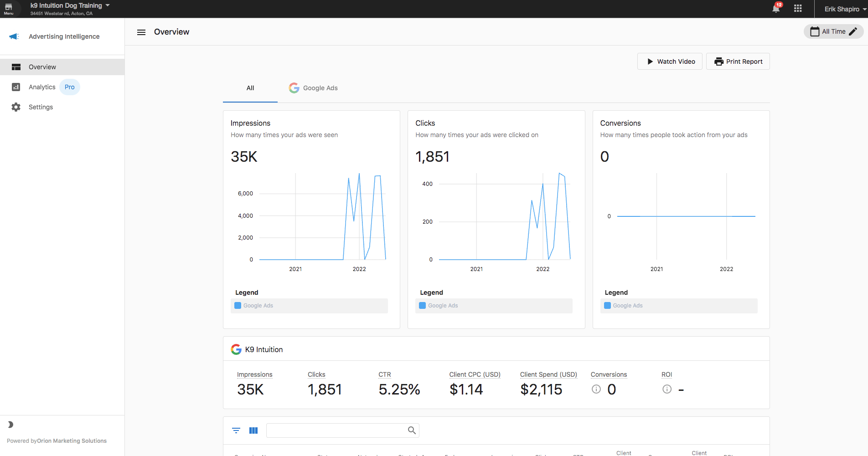The width and height of the screenshot is (868, 456).
Task: Click the search magnifier icon
Action: pos(412,430)
